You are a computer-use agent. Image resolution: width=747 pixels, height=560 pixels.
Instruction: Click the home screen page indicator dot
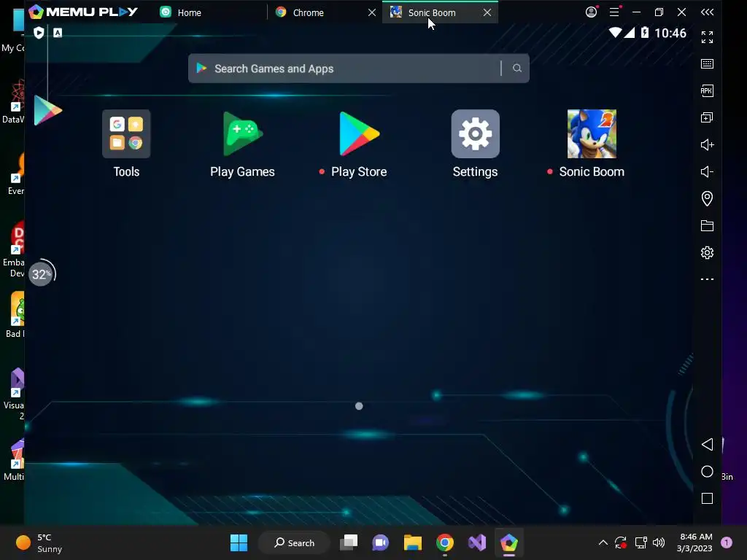tap(359, 406)
